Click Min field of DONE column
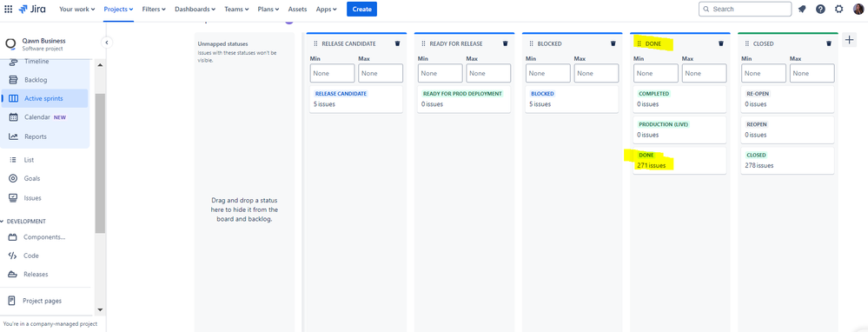This screenshot has height=332, width=868. coord(656,73)
